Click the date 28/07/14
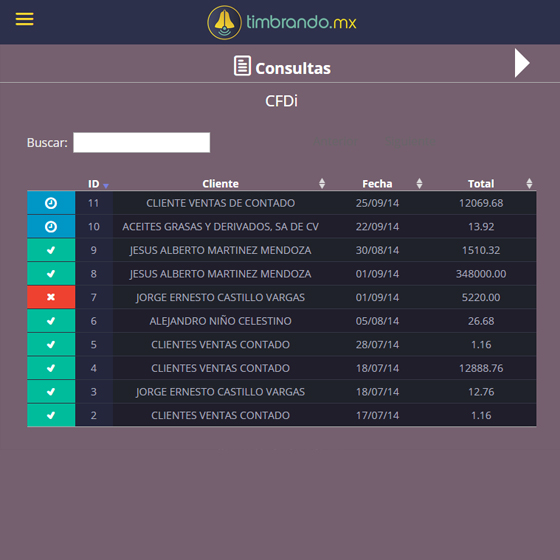The height and width of the screenshot is (560, 560). 377,345
